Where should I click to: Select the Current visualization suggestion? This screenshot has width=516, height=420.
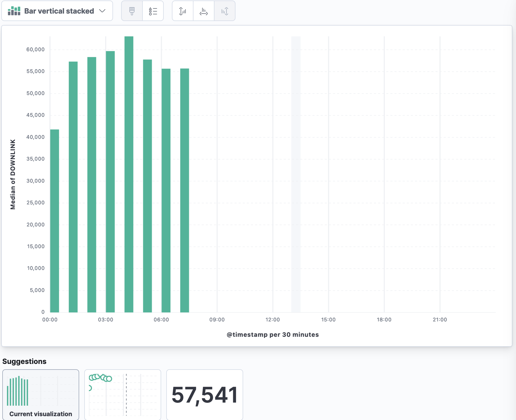pyautogui.click(x=41, y=394)
